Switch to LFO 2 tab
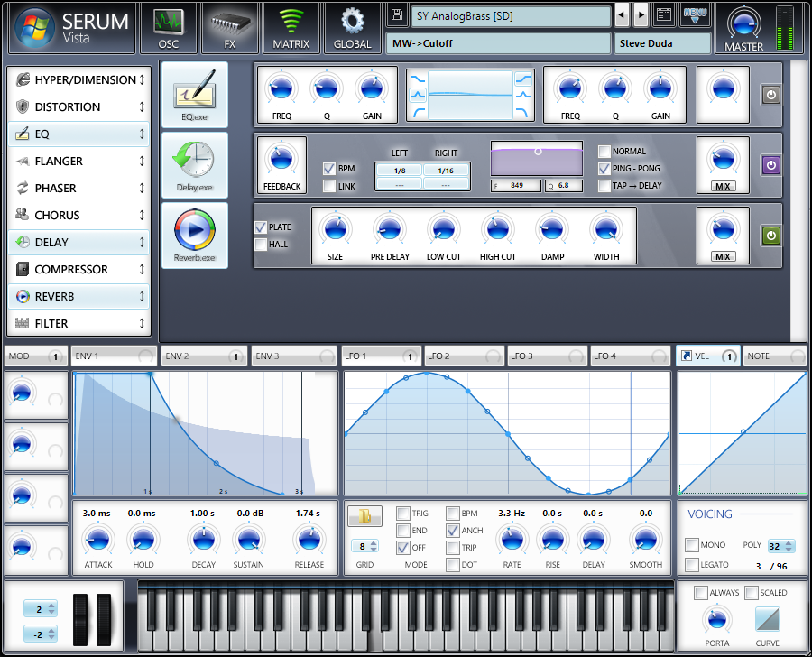 point(464,356)
